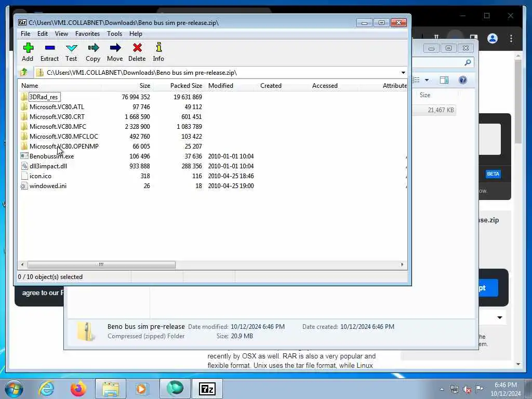
Task: Sort by Name column header
Action: pyautogui.click(x=60, y=86)
